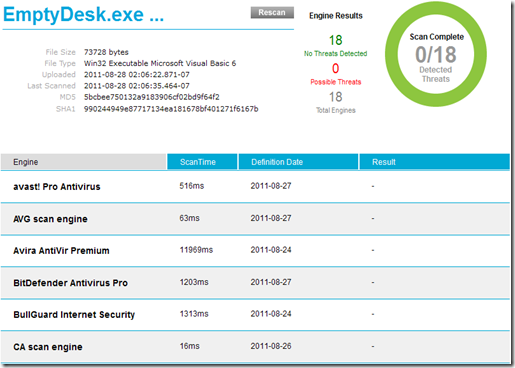515x368 pixels.
Task: Click the 1203ms scan time cell
Action: (194, 282)
